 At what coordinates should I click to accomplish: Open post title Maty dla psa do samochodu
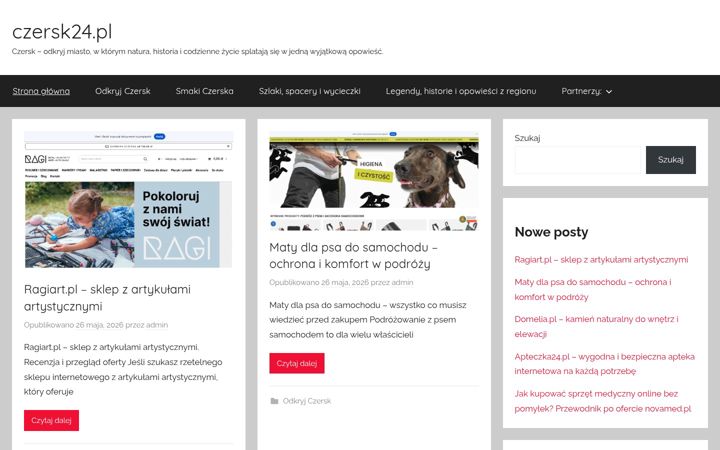point(354,255)
